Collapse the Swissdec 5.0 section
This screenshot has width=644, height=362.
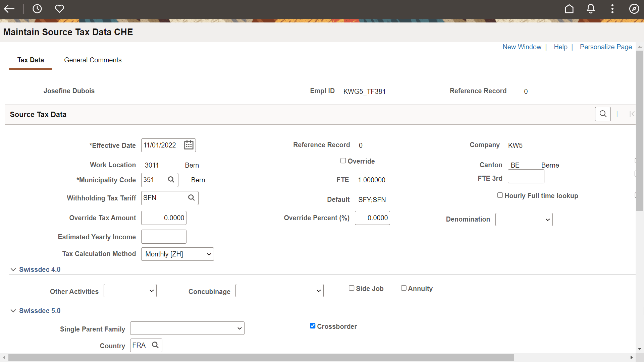point(13,310)
